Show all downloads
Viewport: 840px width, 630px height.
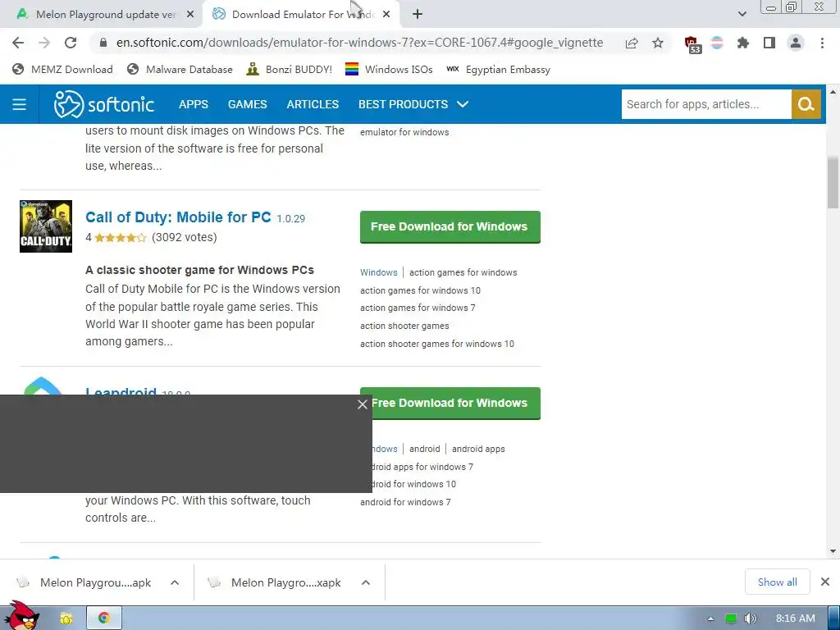[778, 582]
